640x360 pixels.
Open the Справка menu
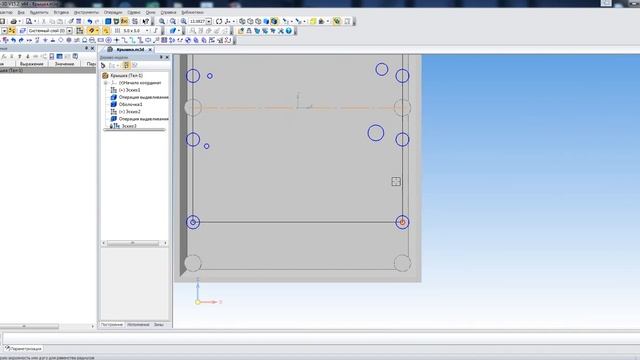168,13
